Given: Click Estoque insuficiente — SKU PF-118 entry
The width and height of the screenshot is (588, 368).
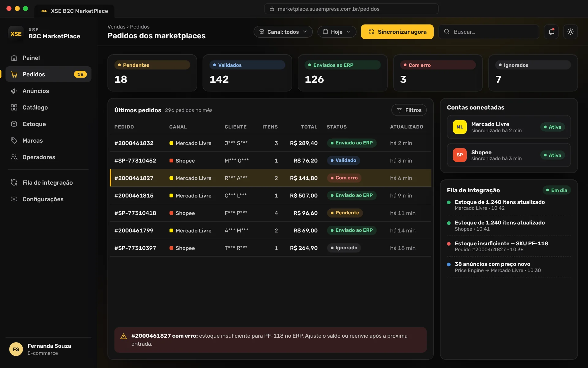Looking at the screenshot, I should point(509,246).
